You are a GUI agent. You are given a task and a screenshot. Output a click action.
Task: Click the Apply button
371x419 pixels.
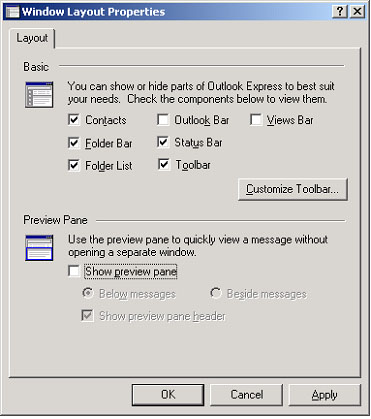click(325, 395)
